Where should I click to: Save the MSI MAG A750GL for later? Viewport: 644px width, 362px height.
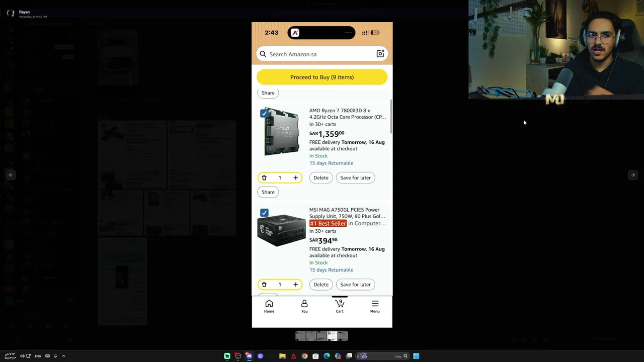[355, 285]
